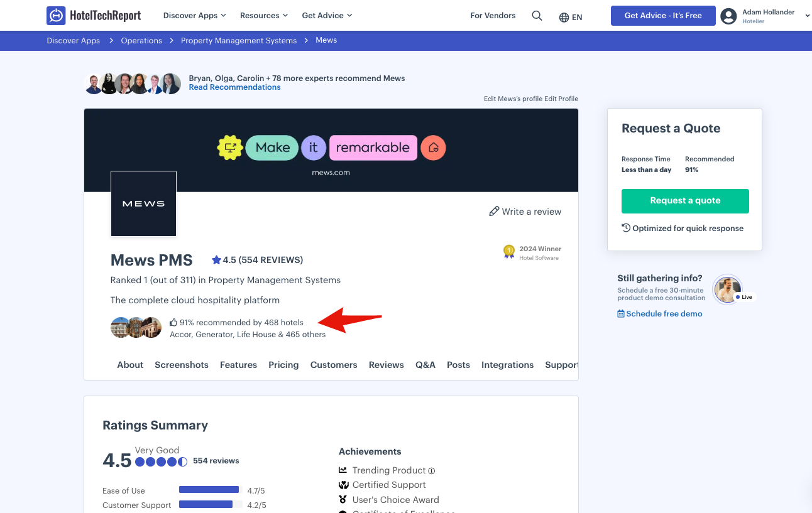
Task: Go to Operations breadcrumb
Action: pos(141,40)
